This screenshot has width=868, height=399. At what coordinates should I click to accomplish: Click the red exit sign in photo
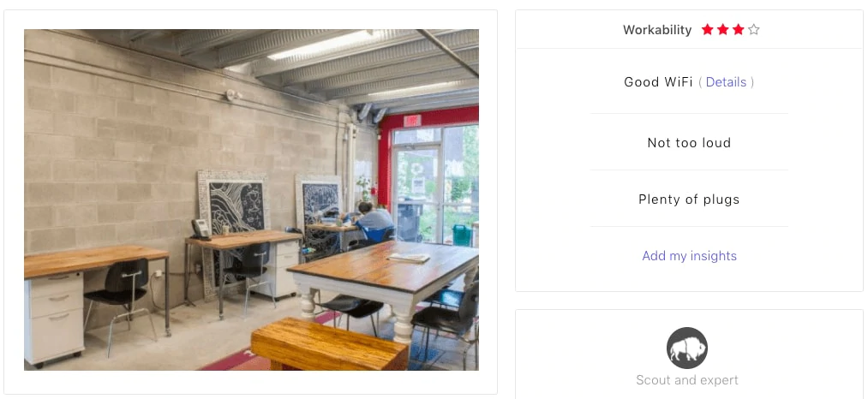412,120
